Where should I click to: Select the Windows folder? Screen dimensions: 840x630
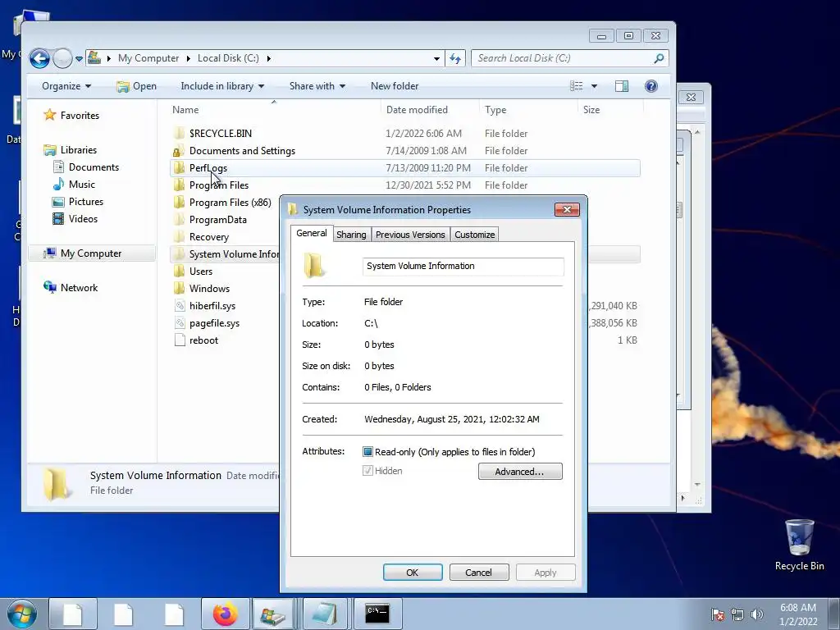coord(209,288)
